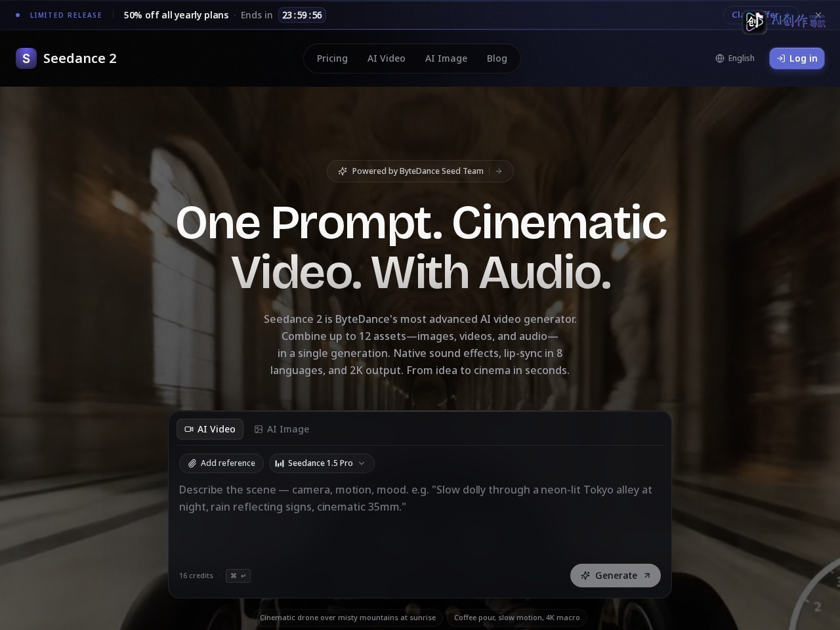Open the Blog link in the navbar
840x630 pixels.
tap(497, 58)
